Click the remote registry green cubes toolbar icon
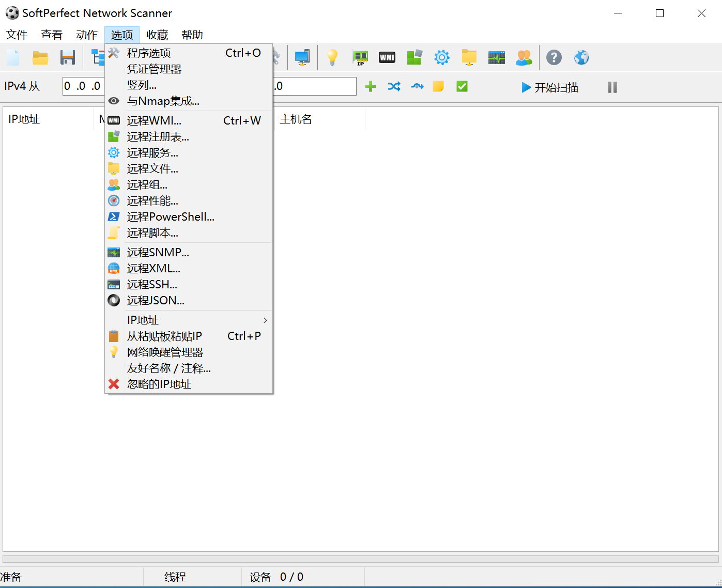Screen dimensions: 722x588 pos(414,57)
